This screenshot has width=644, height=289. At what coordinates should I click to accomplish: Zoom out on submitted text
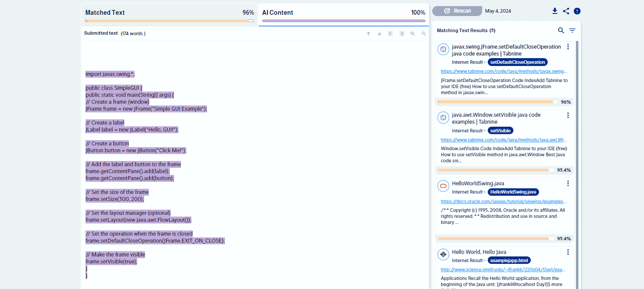tap(424, 33)
